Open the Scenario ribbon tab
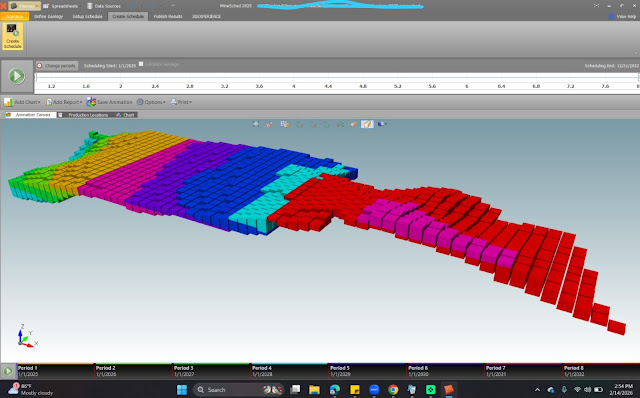Viewport: 640px width, 398px height. tap(15, 16)
